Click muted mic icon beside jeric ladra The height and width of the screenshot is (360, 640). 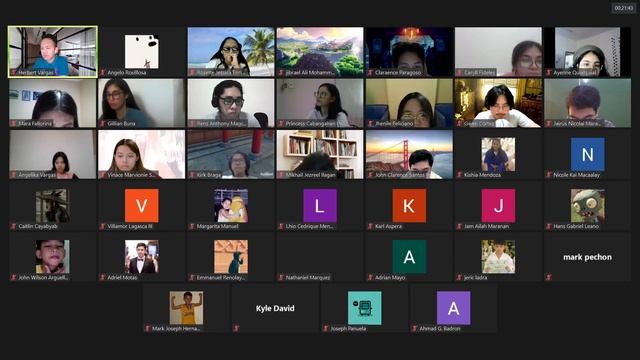pyautogui.click(x=459, y=278)
